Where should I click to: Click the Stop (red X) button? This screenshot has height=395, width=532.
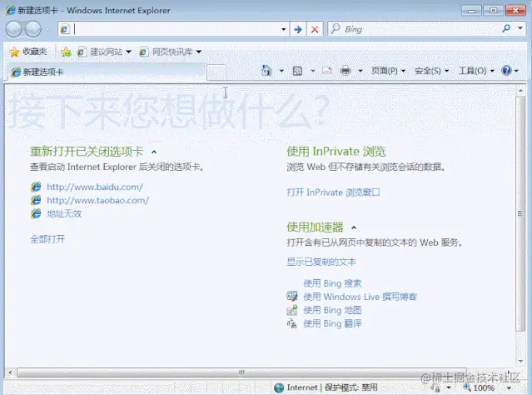(315, 29)
